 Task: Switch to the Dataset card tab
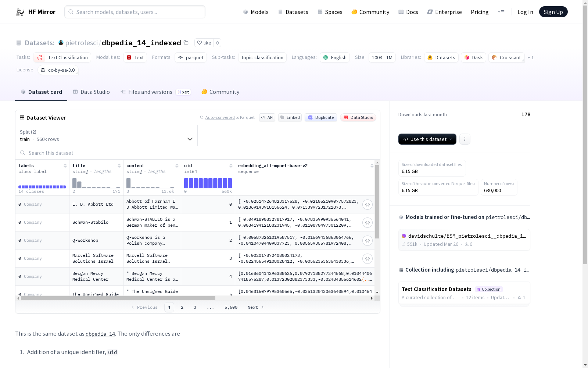(41, 92)
